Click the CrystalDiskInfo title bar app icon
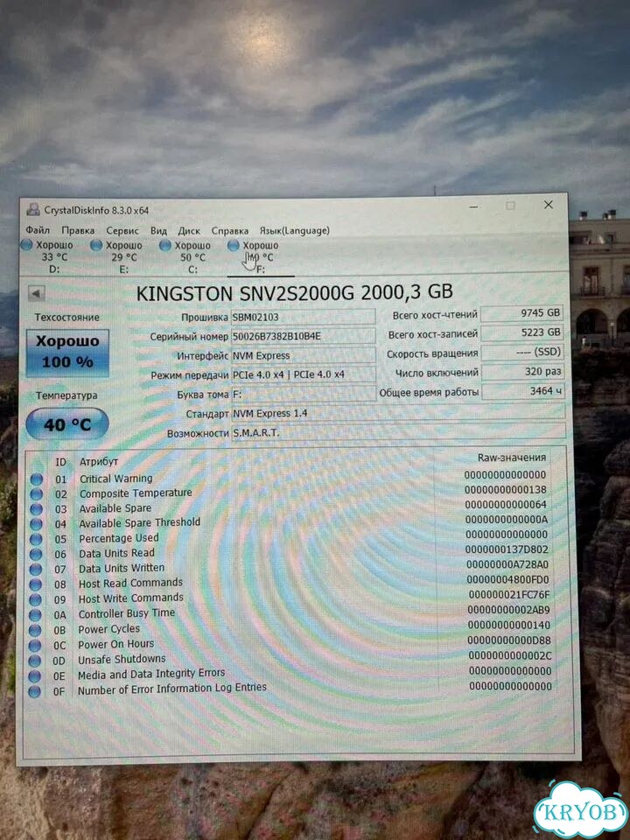This screenshot has width=630, height=840. [x=32, y=209]
